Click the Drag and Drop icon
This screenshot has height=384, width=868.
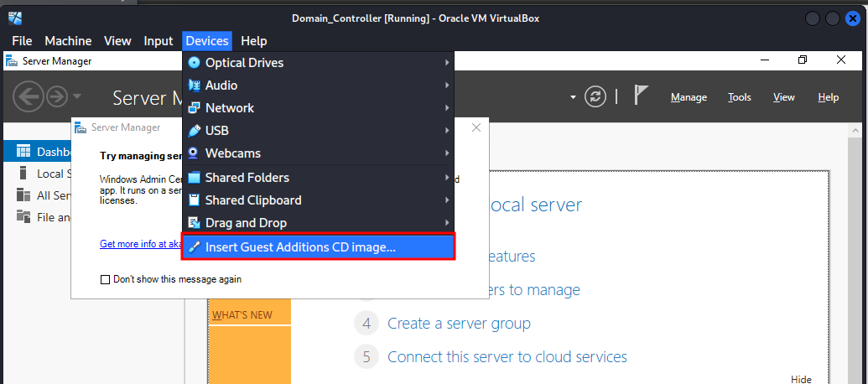194,223
